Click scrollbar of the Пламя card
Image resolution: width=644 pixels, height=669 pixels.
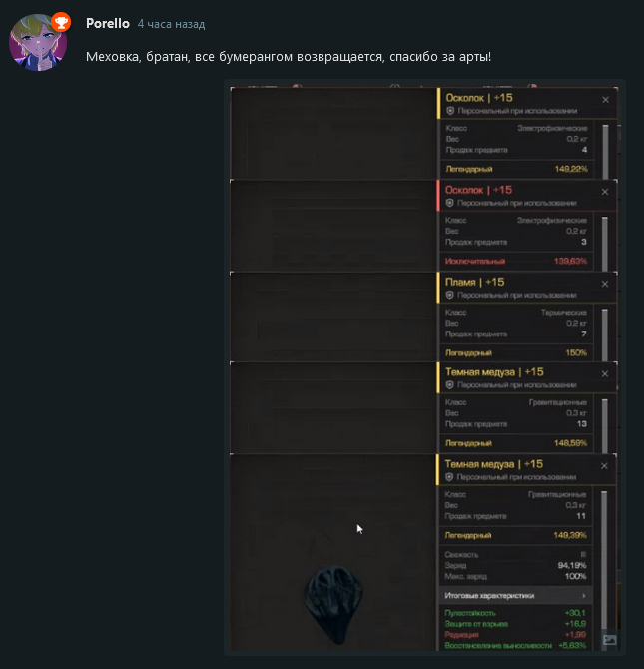pyautogui.click(x=605, y=335)
